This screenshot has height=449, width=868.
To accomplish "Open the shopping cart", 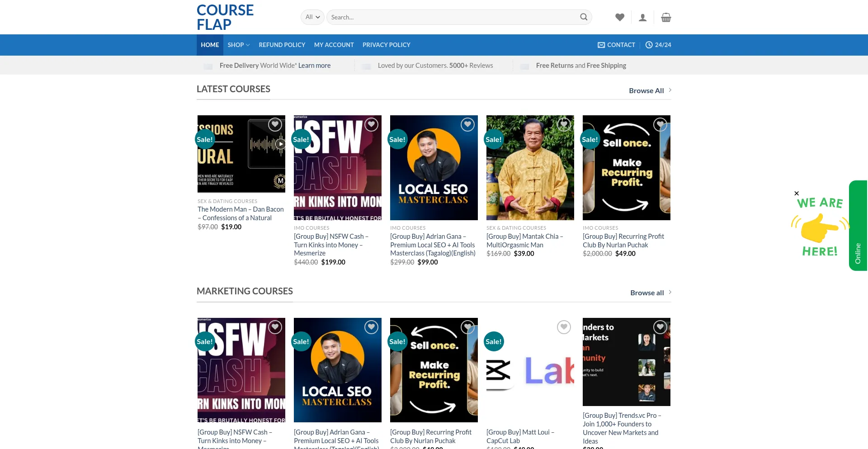I will point(665,17).
